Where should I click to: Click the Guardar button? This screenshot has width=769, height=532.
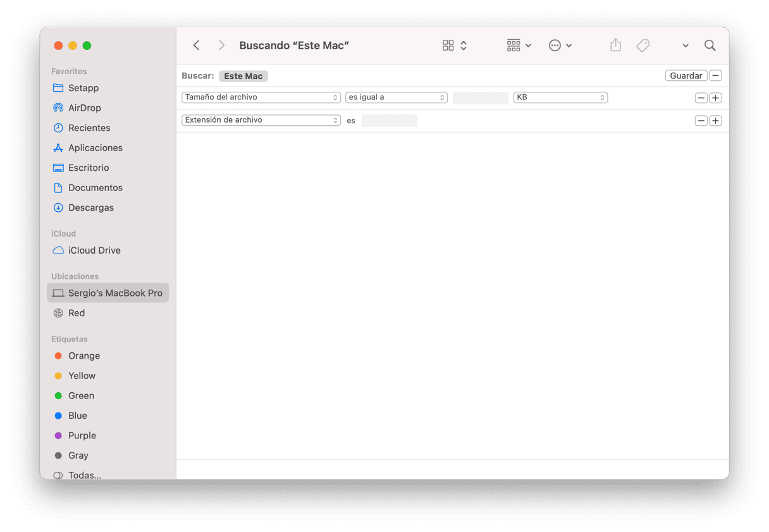coord(686,76)
